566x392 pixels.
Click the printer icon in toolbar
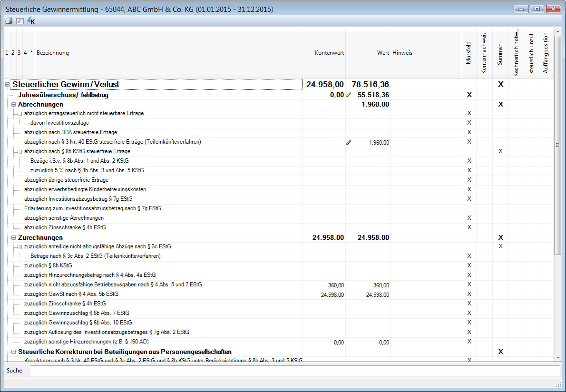click(9, 21)
